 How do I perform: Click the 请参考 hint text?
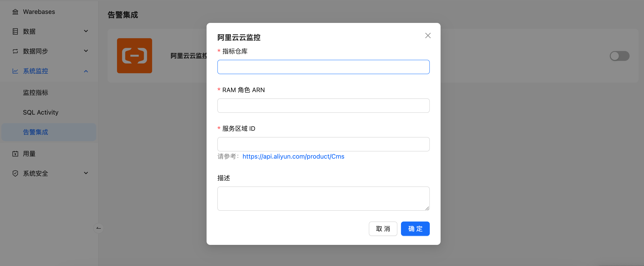[228, 156]
